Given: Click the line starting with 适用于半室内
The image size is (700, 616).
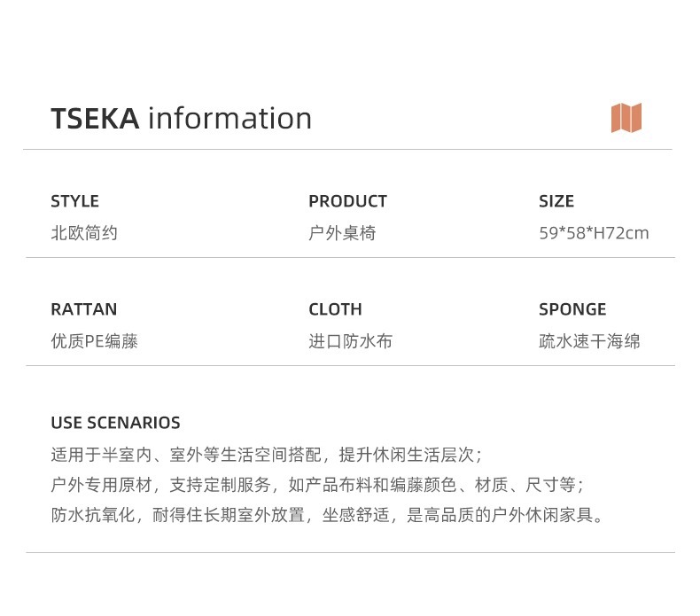Looking at the screenshot, I should [x=266, y=455].
